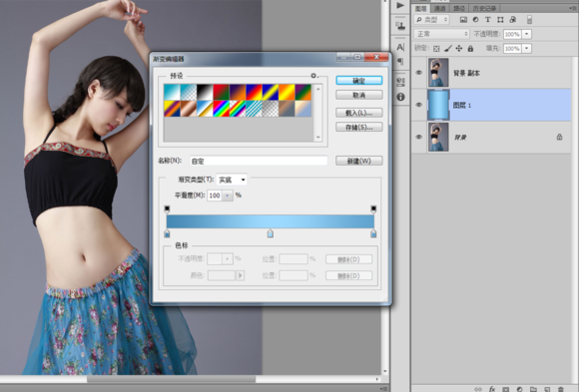Open the 渐变类型 实底 dropdown
This screenshot has height=392, width=579.
tap(232, 180)
